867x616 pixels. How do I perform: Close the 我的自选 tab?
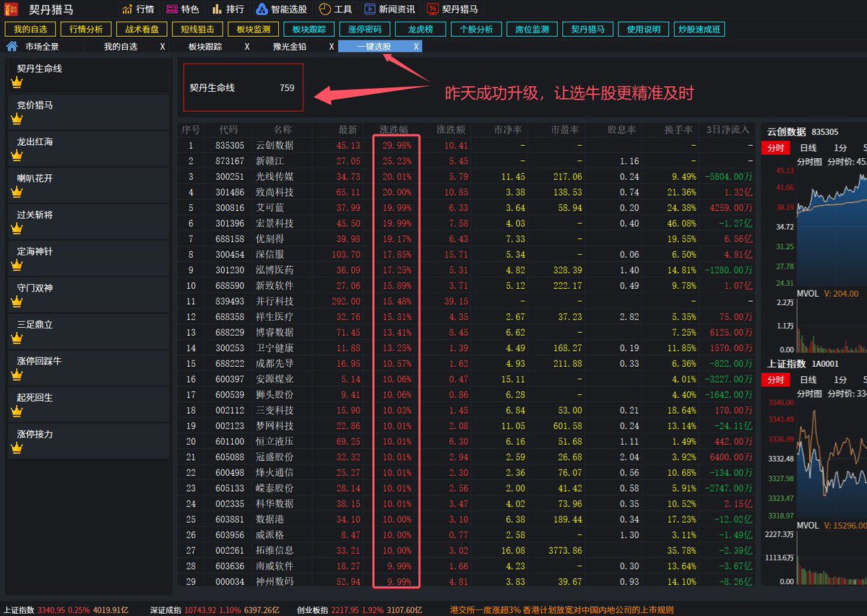click(x=163, y=46)
